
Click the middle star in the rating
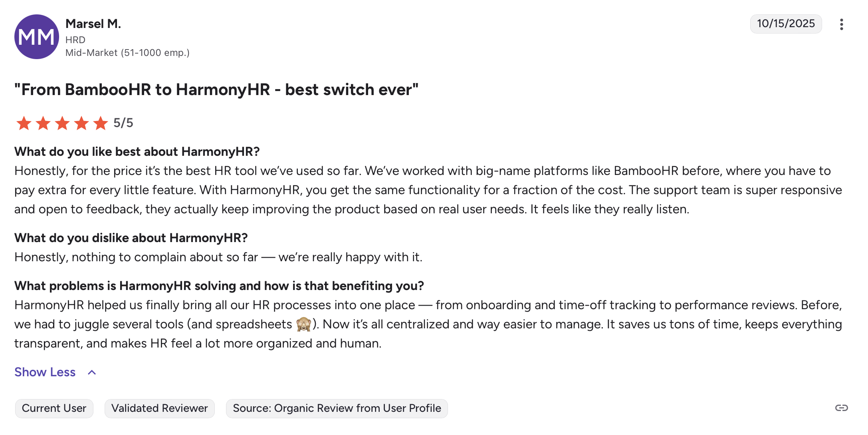coord(61,123)
